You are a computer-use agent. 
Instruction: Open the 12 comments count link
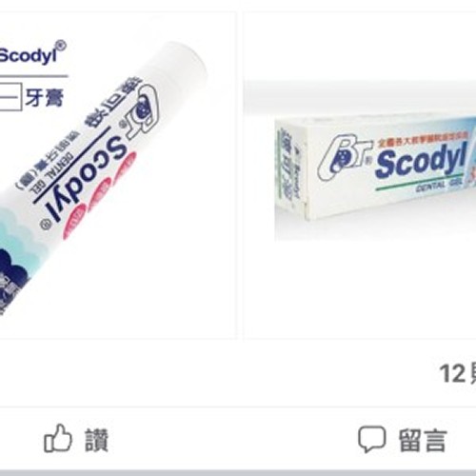(x=457, y=374)
